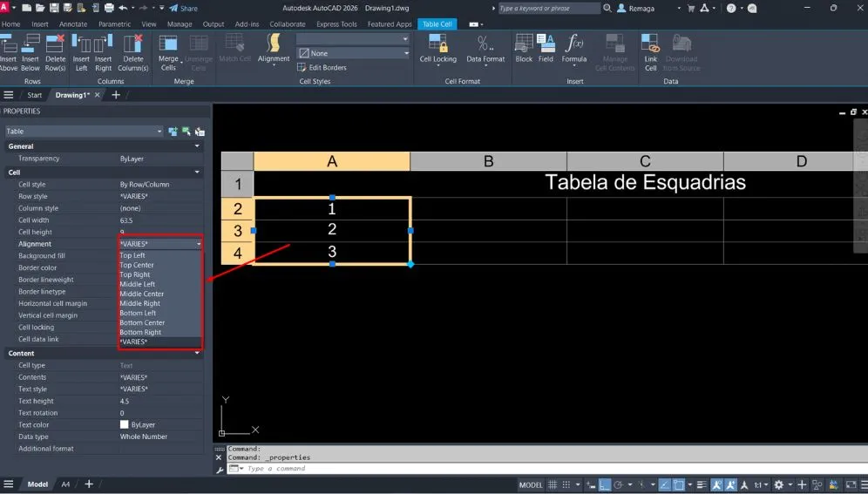Viewport: 868px width, 494px height.
Task: Toggle Polar Tracking in the status bar
Action: tap(619, 485)
